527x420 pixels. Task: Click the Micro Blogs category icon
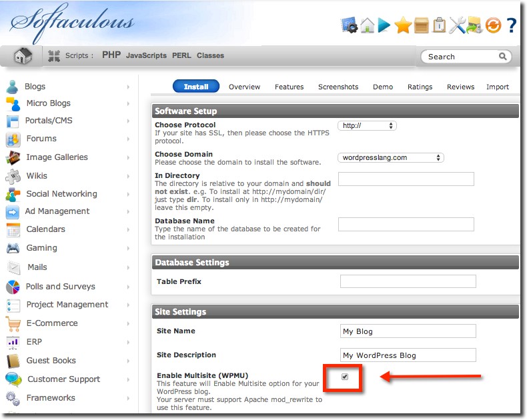tap(13, 104)
